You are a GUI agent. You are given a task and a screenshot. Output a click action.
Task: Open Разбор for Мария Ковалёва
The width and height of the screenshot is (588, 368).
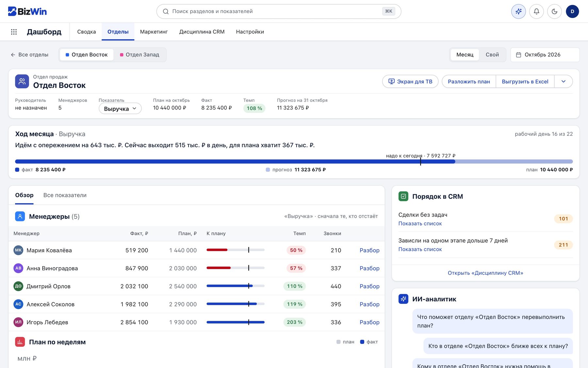(369, 250)
